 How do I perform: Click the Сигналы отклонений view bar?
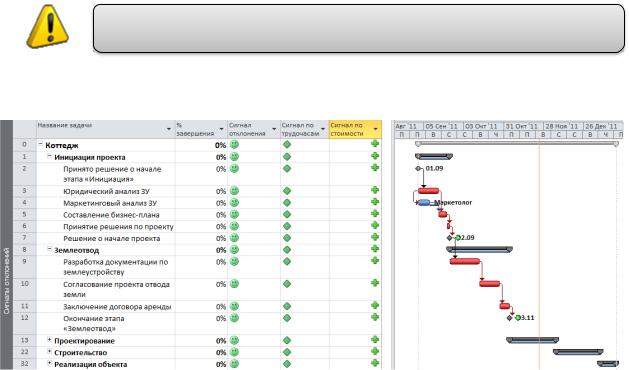point(6,245)
